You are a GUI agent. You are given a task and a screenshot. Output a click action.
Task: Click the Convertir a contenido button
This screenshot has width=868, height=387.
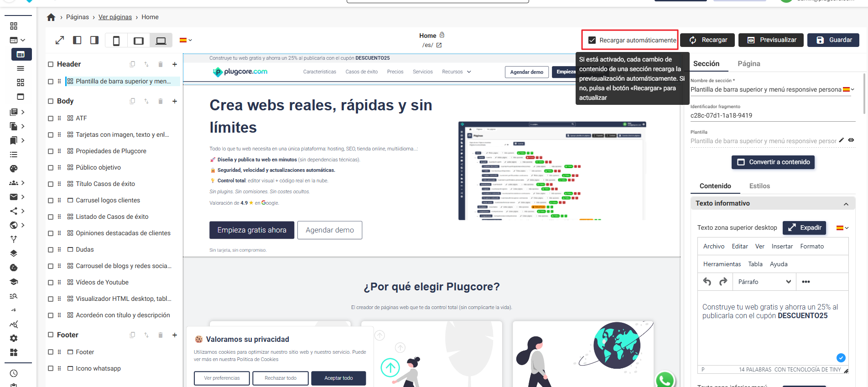click(x=773, y=162)
